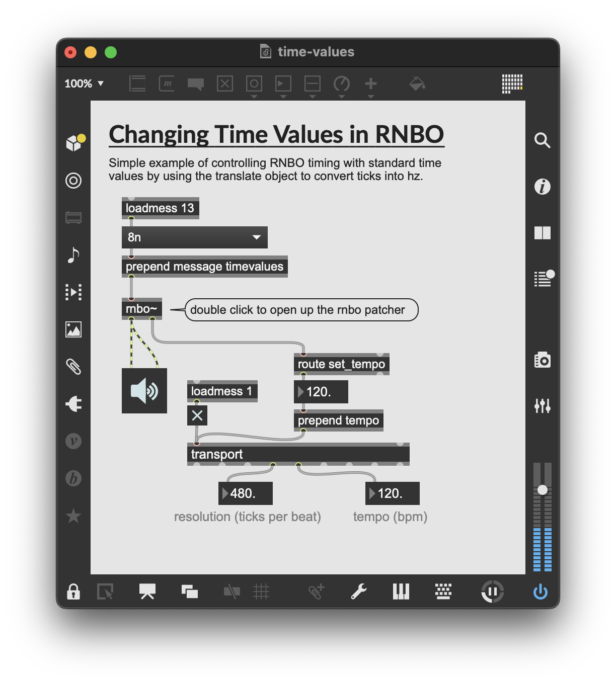616x683 pixels.
Task: Select the transport object
Action: (x=298, y=454)
